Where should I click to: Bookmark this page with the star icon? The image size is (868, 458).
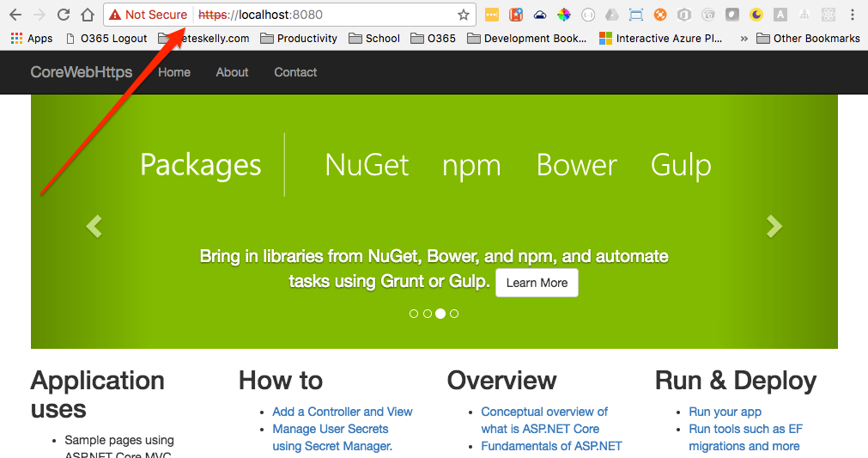coord(464,15)
